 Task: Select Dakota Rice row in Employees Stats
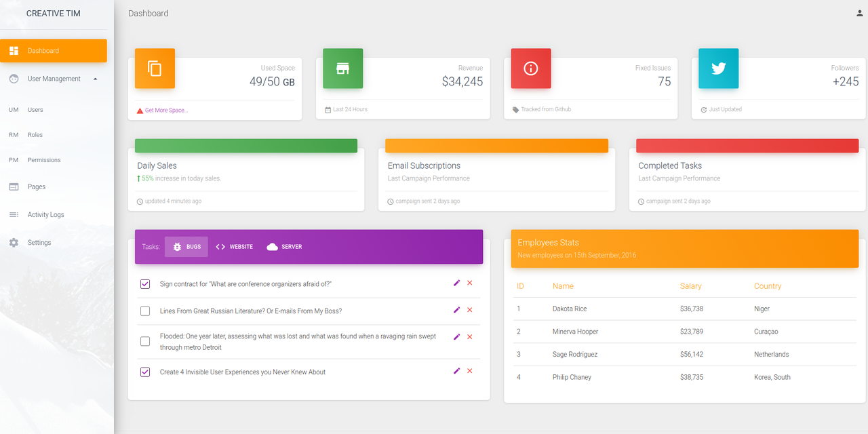click(x=568, y=309)
